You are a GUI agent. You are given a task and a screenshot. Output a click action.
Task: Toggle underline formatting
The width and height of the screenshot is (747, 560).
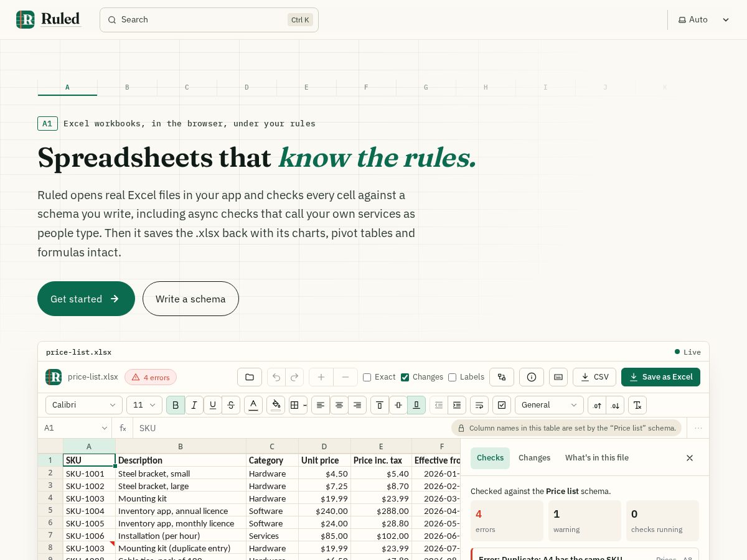213,405
